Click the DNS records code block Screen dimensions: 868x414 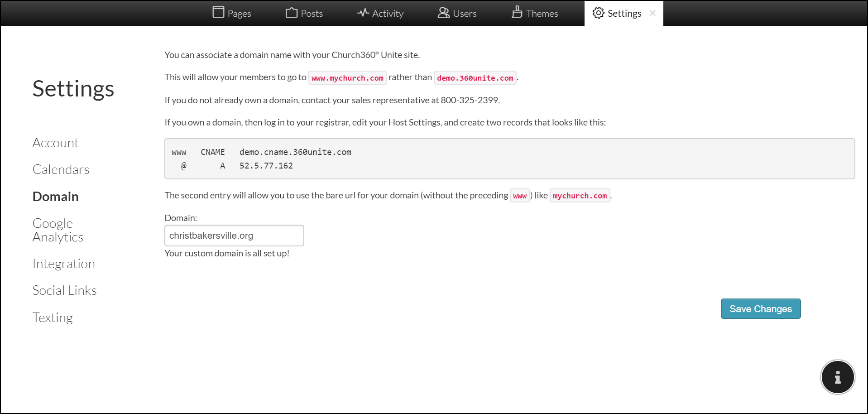click(x=509, y=159)
